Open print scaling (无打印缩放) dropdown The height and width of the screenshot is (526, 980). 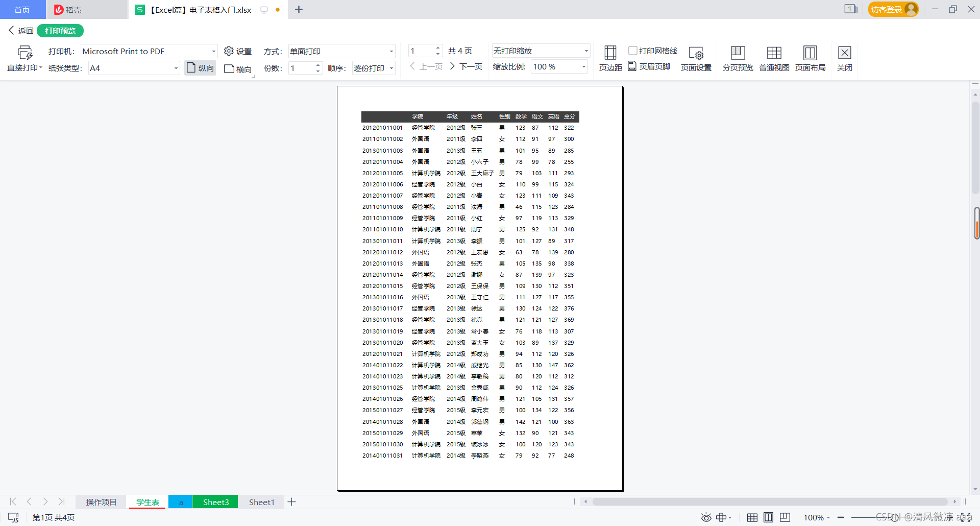tap(586, 51)
